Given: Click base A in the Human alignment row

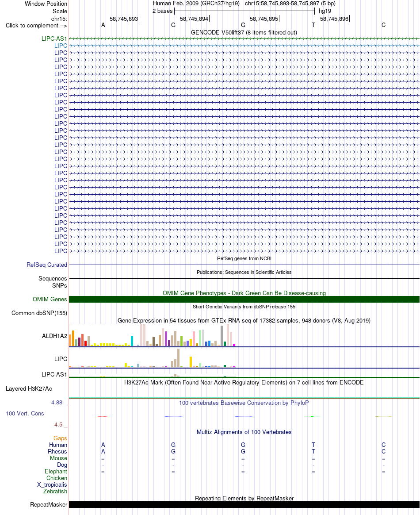Looking at the screenshot, I should (x=103, y=445).
